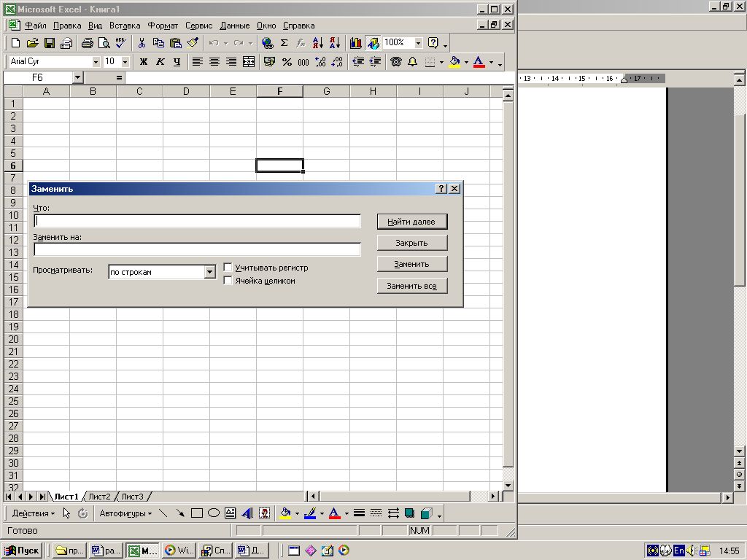
Task: Click the Decrease Indent icon
Action: [x=358, y=61]
